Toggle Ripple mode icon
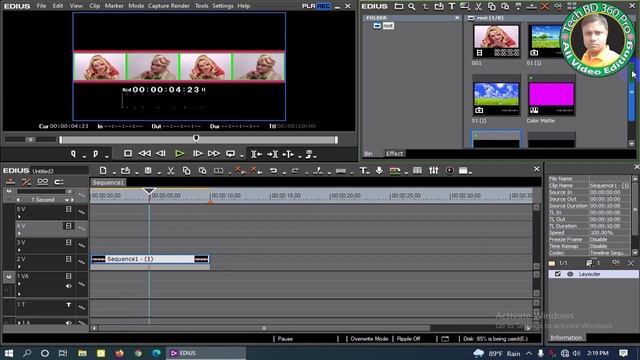Viewport: 640px width, 360px height. click(27, 182)
